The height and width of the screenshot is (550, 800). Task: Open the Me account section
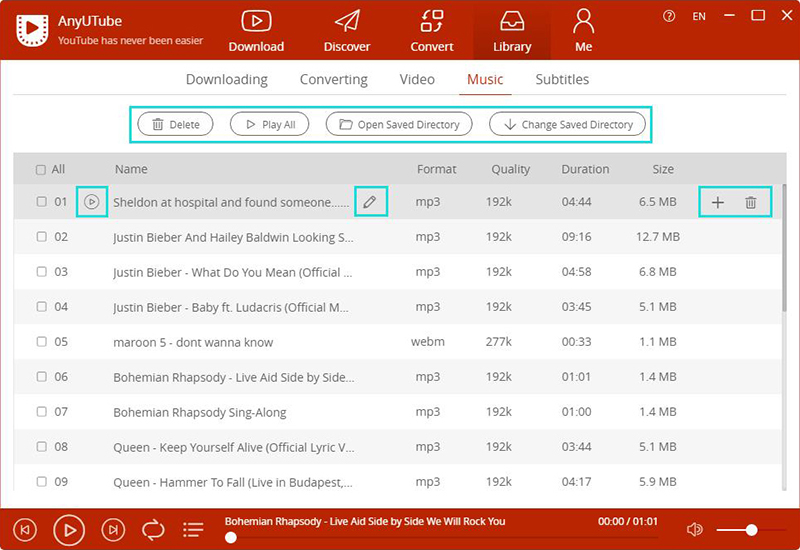point(584,31)
